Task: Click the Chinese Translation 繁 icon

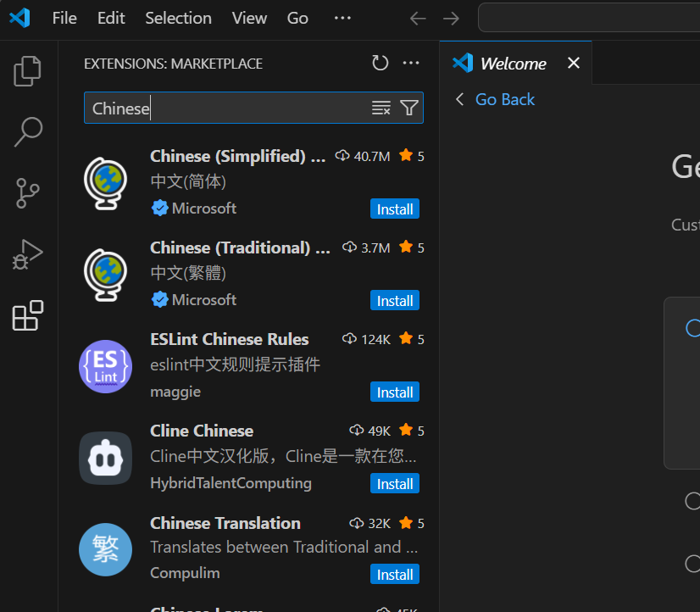Action: click(x=105, y=549)
